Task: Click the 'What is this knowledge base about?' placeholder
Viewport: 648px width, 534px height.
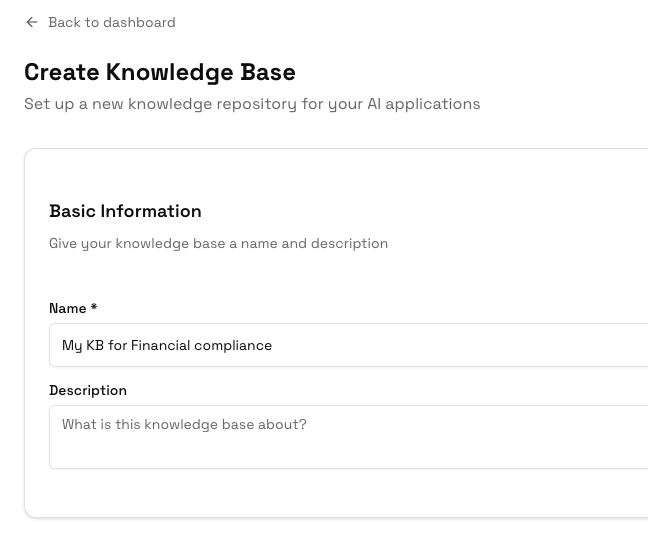Action: tap(184, 424)
